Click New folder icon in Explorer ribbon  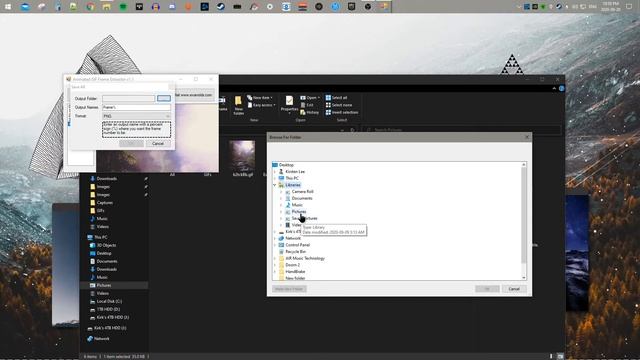(238, 105)
